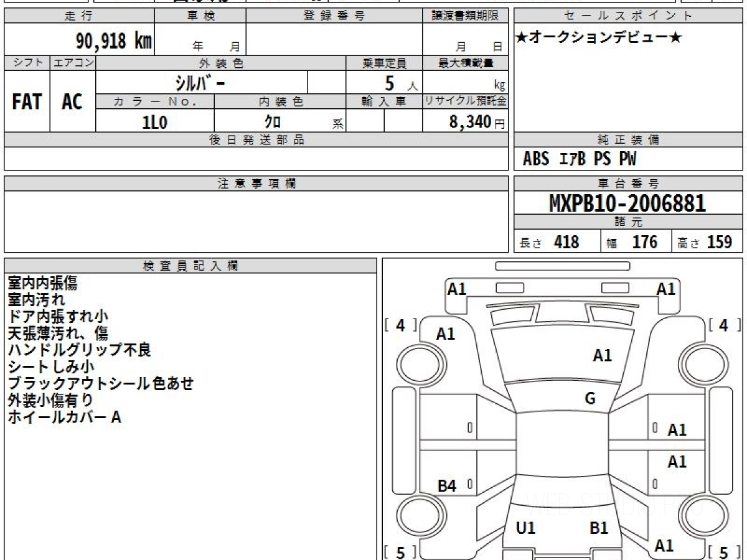
Task: Click the 走行 column header
Action: [79, 16]
